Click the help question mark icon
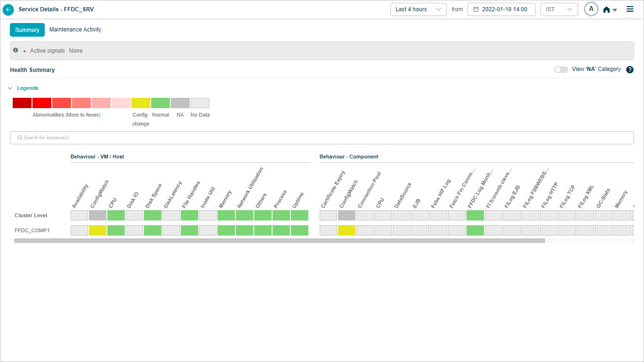 [630, 70]
